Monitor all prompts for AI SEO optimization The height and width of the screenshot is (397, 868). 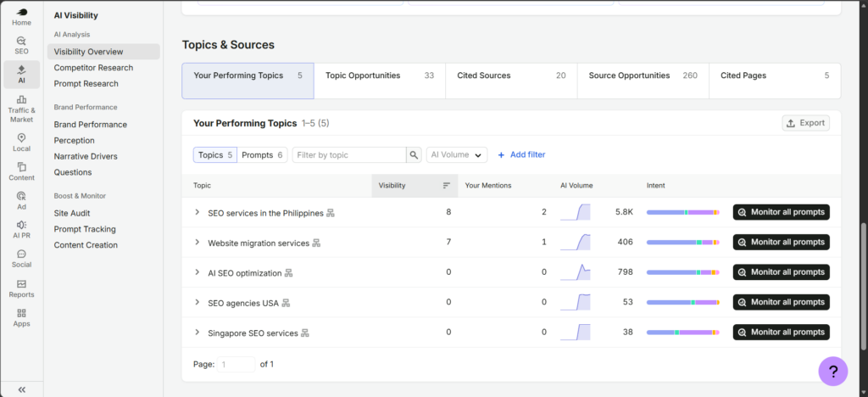point(781,271)
